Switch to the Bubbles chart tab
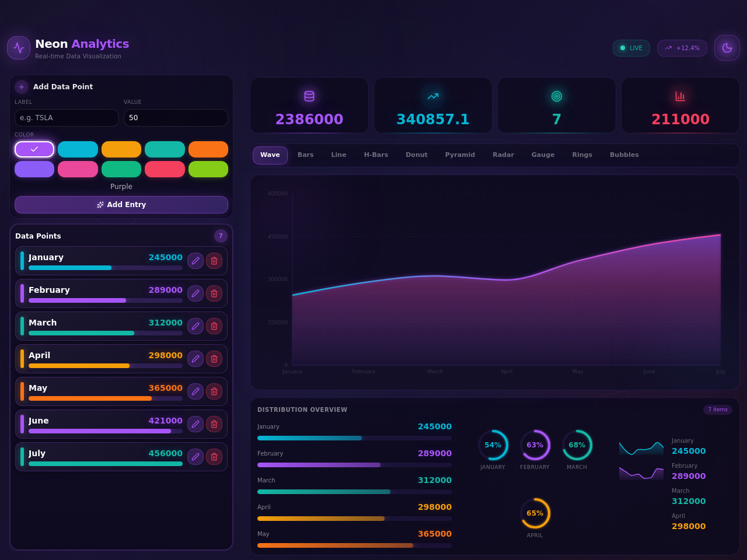 tap(624, 155)
